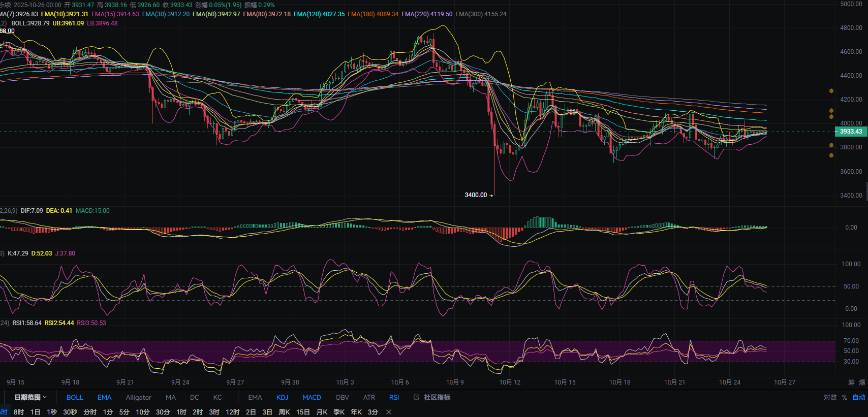Image resolution: width=868 pixels, height=417 pixels.
Task: Choose the 30分 timeframe
Action: pyautogui.click(x=163, y=412)
